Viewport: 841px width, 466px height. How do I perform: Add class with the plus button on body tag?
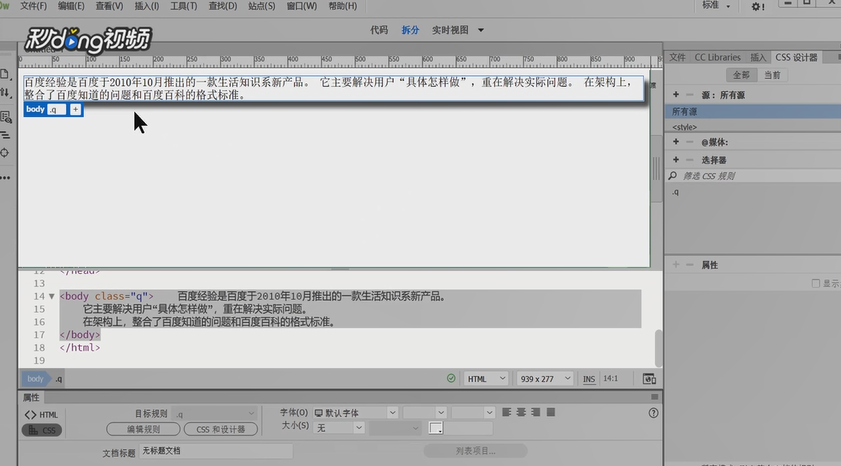click(x=75, y=109)
